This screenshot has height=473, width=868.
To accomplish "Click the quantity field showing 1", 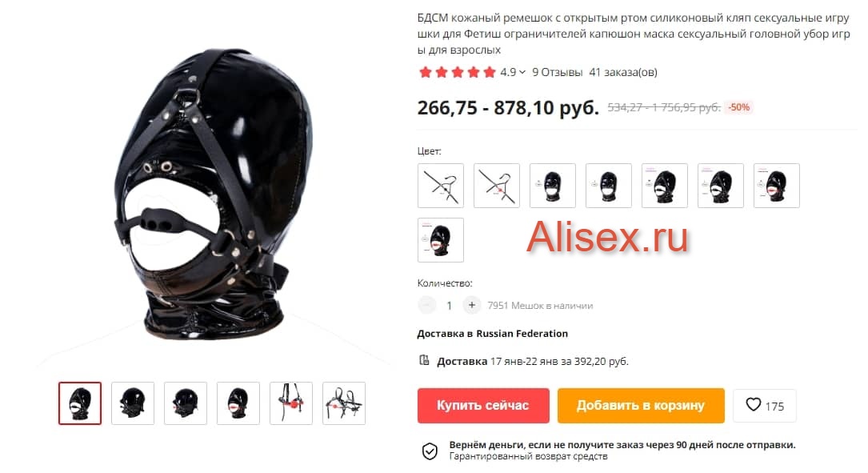I will tap(450, 305).
